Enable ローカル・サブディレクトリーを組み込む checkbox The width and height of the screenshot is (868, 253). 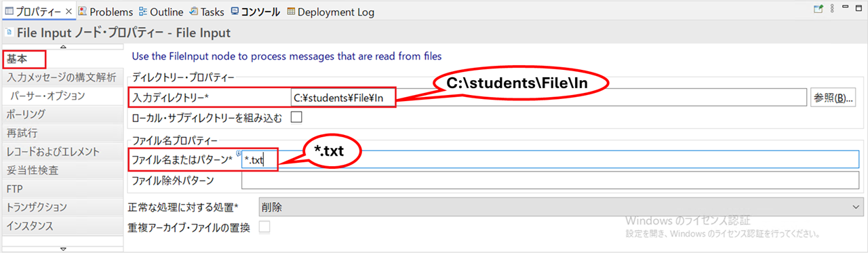pos(296,117)
